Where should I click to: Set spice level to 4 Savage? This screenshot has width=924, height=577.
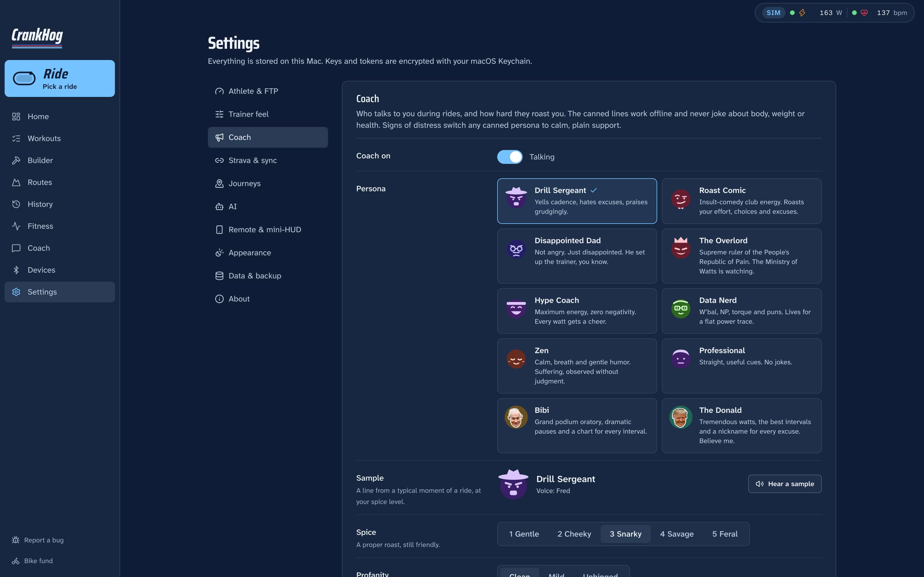pos(677,534)
